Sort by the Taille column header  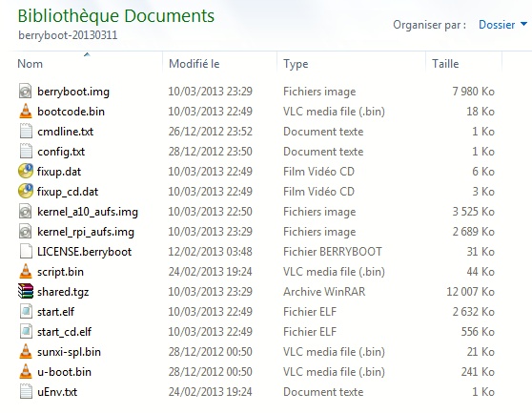445,64
